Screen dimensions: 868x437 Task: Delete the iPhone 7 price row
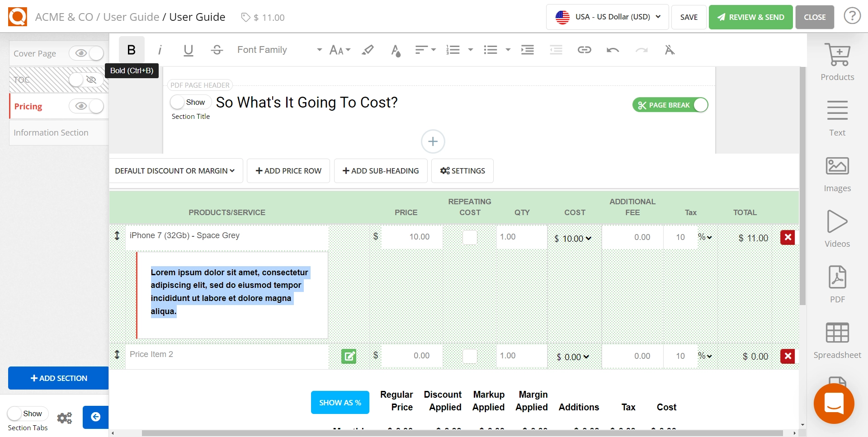(788, 237)
